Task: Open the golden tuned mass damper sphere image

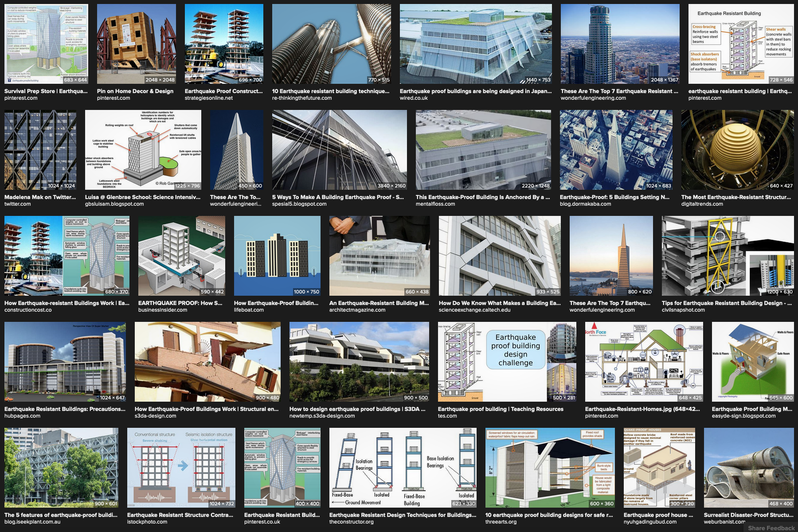Action: pyautogui.click(x=737, y=150)
